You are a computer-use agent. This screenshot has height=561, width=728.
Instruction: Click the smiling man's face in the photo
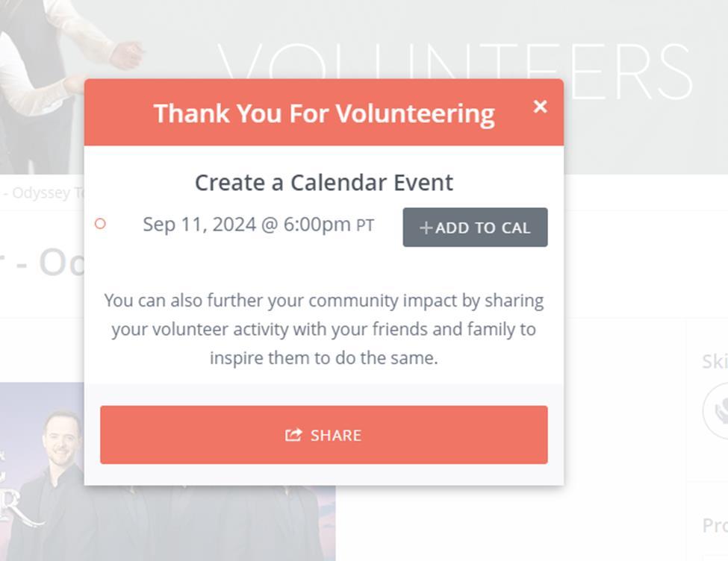(x=61, y=436)
